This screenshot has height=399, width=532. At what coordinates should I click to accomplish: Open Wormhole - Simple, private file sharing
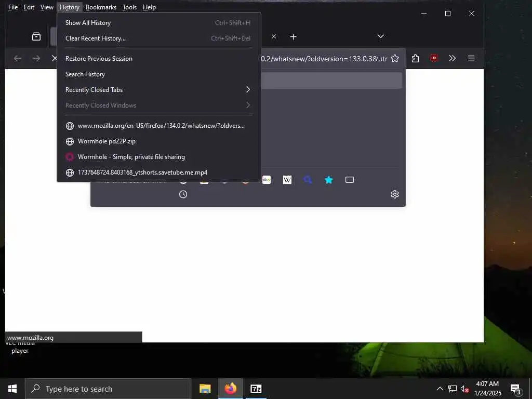(159, 157)
